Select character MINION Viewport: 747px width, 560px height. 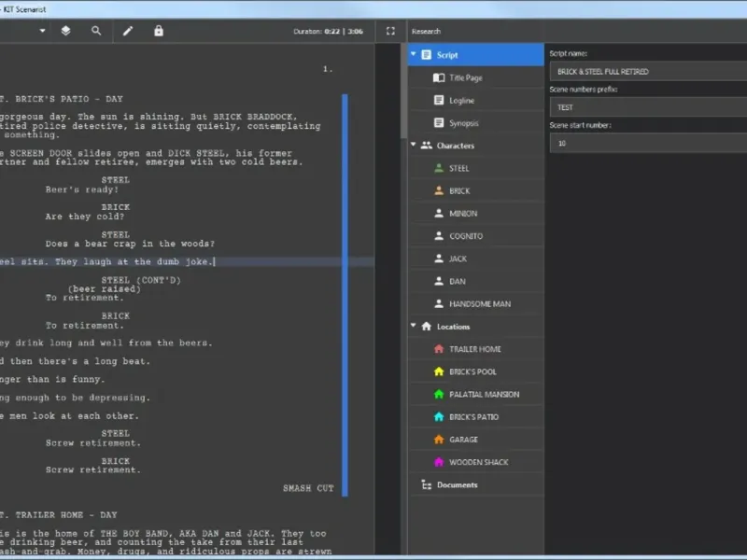coord(476,214)
